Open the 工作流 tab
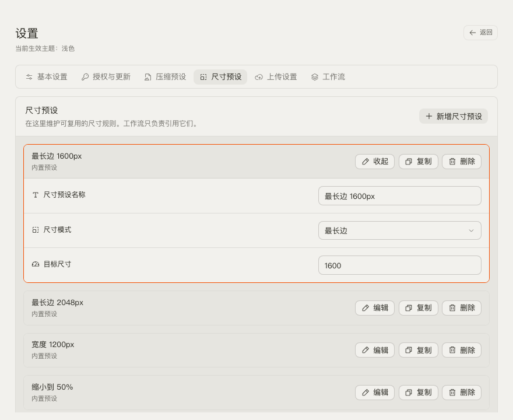This screenshot has width=513, height=420. (328, 77)
